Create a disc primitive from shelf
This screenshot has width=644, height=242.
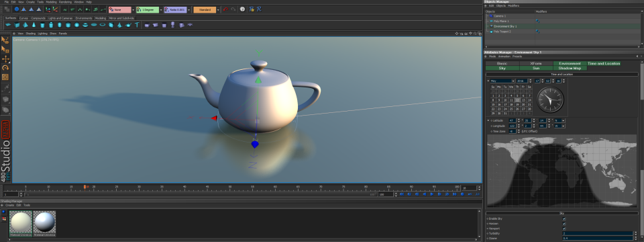[94, 25]
